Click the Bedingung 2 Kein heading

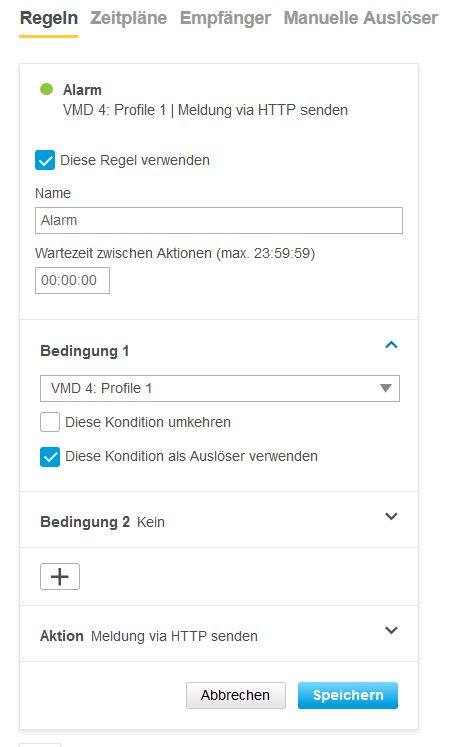102,522
